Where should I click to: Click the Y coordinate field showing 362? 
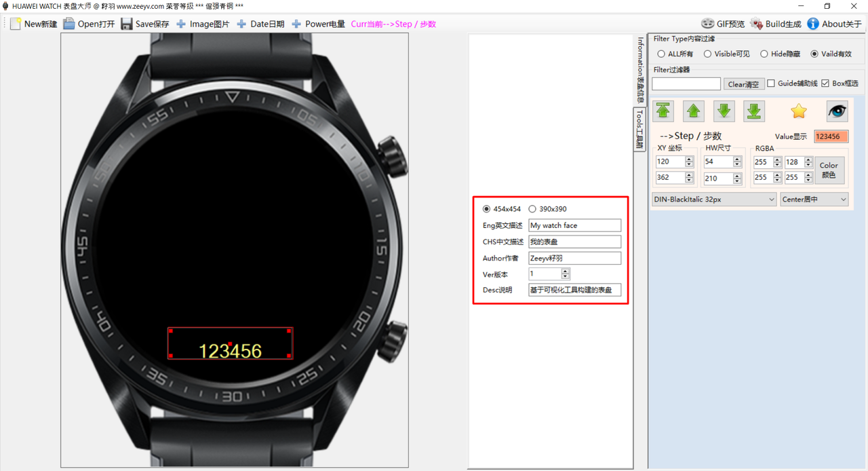pyautogui.click(x=670, y=178)
